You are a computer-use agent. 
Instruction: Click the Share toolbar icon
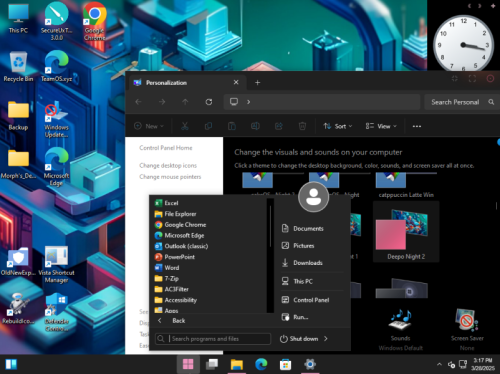[279, 126]
